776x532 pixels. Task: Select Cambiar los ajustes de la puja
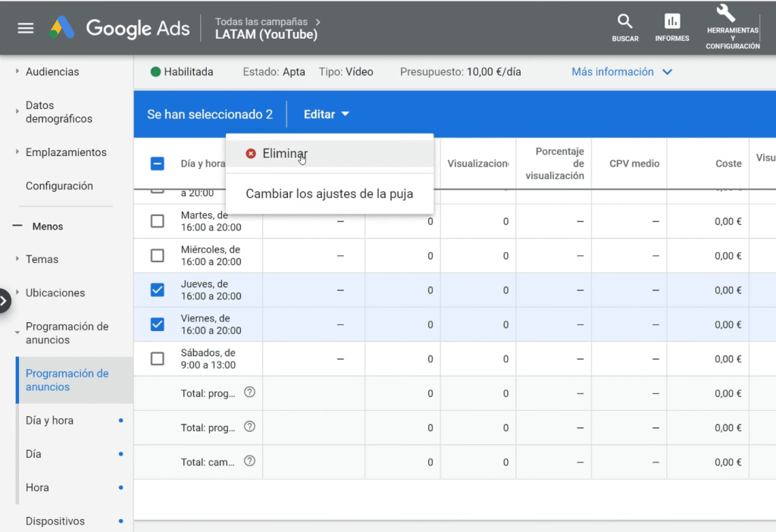click(x=329, y=194)
